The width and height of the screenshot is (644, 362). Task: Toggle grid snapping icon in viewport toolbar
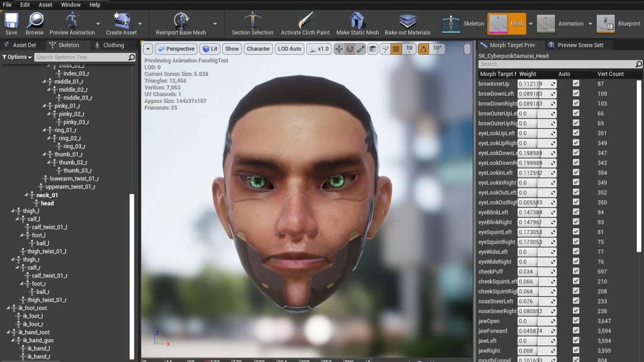tap(396, 49)
